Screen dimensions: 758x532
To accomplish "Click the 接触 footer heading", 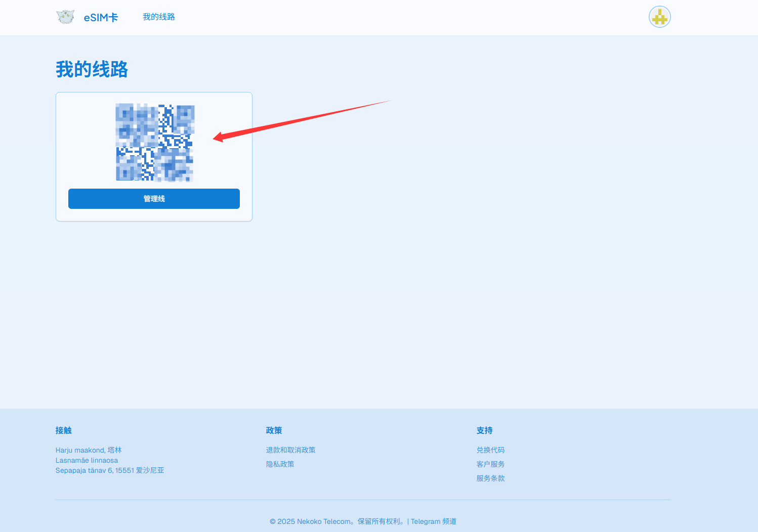I will (x=64, y=430).
